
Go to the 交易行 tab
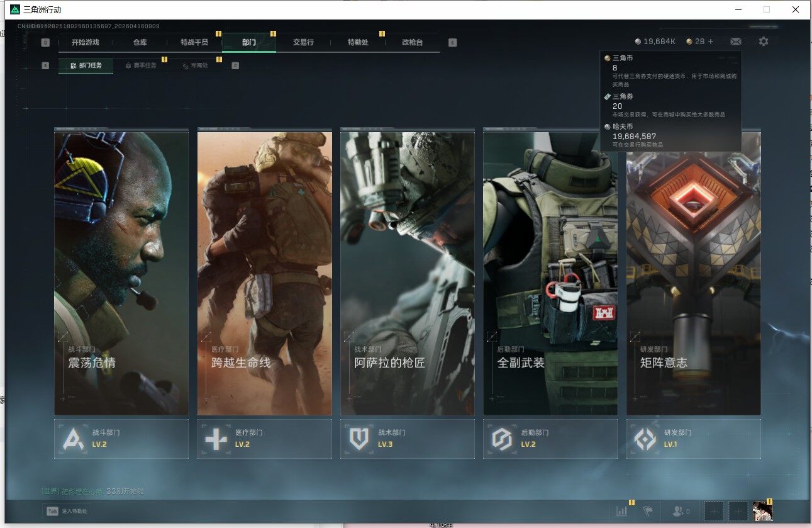[303, 42]
